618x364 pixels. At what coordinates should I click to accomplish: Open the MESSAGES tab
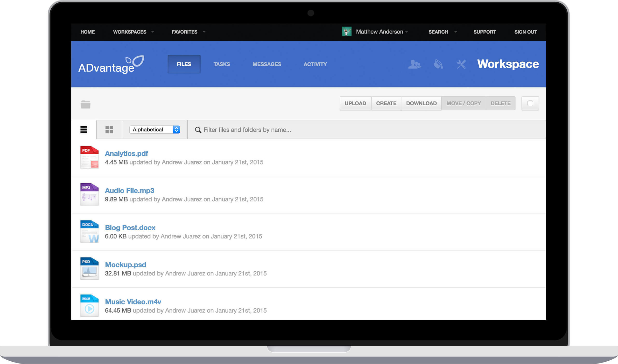point(267,64)
